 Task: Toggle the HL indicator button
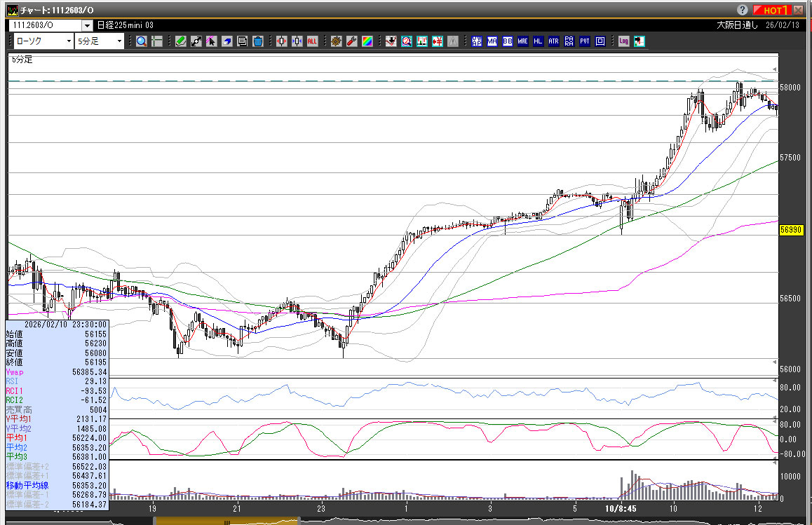539,41
